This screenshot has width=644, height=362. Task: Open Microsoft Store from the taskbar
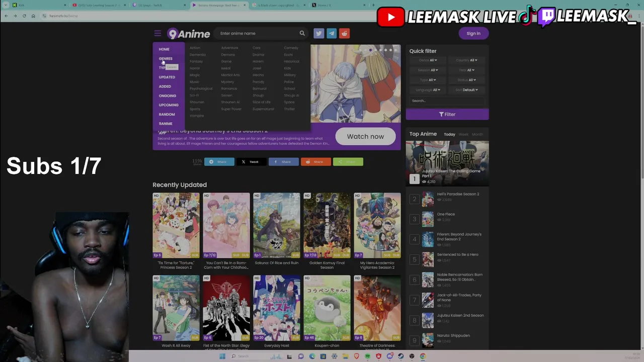323,356
